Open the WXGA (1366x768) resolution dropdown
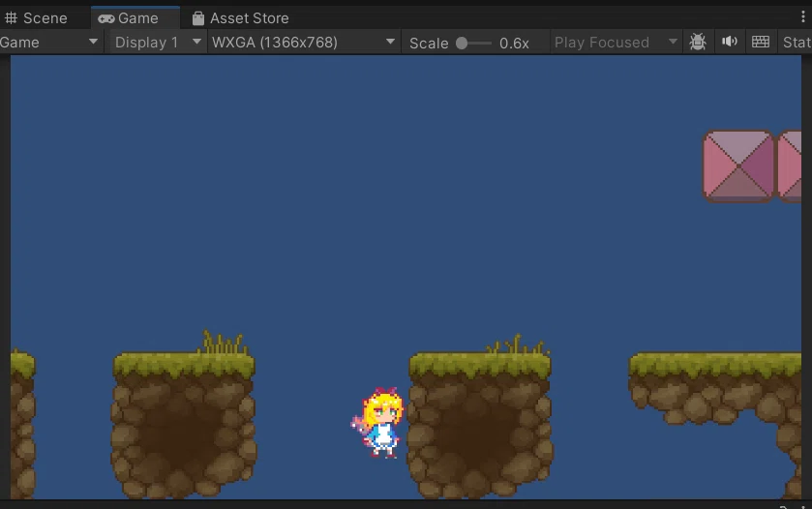 coord(304,43)
